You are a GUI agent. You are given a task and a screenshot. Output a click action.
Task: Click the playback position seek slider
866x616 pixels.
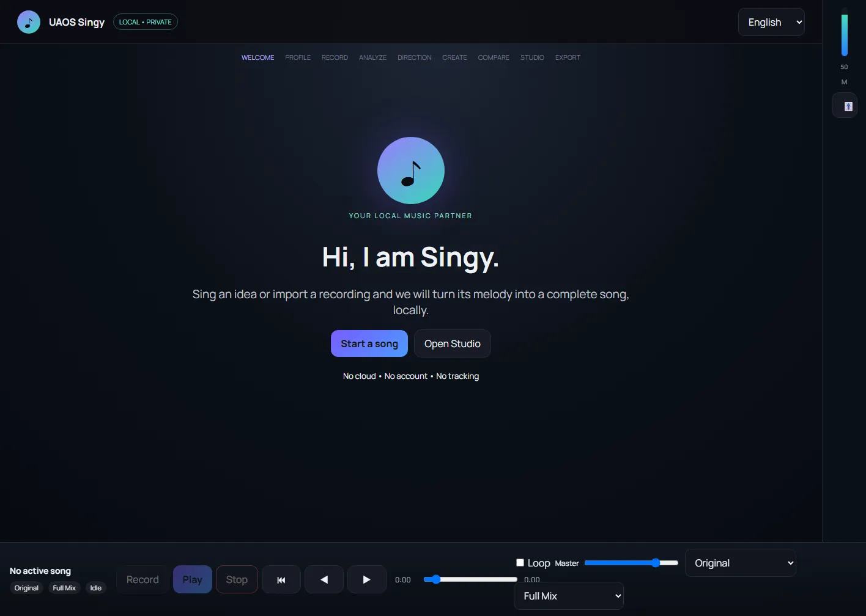point(470,579)
